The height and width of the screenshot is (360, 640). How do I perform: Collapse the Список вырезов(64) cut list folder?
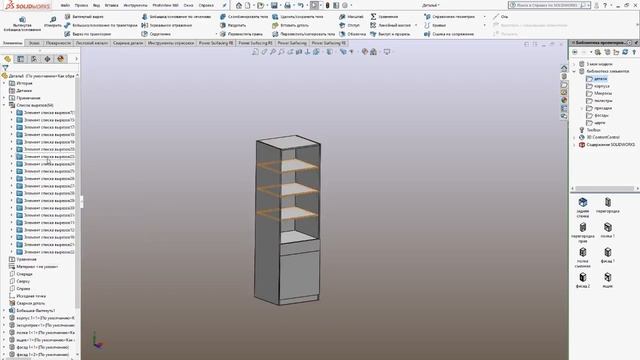tap(4, 105)
